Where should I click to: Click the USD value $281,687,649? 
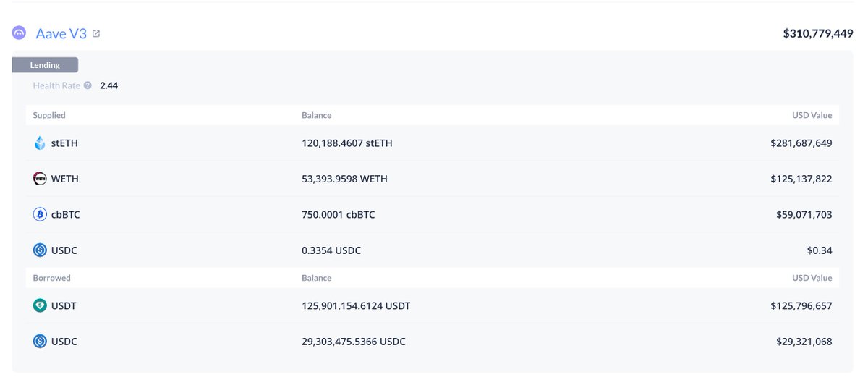click(x=801, y=143)
